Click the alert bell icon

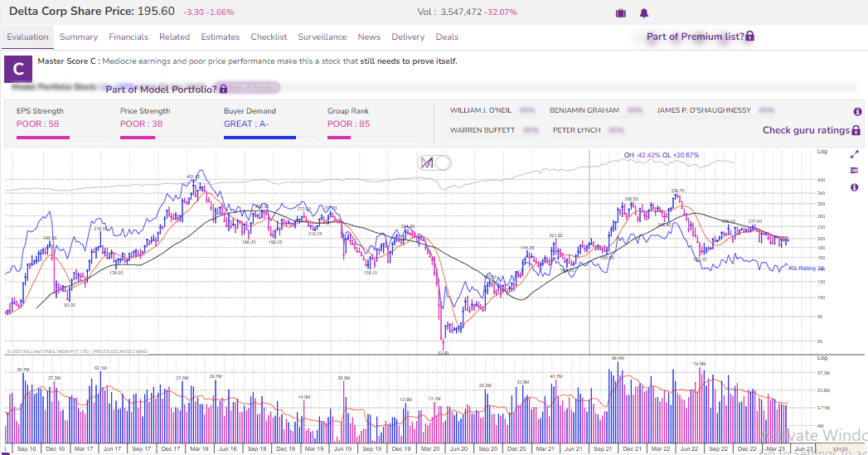pyautogui.click(x=644, y=12)
